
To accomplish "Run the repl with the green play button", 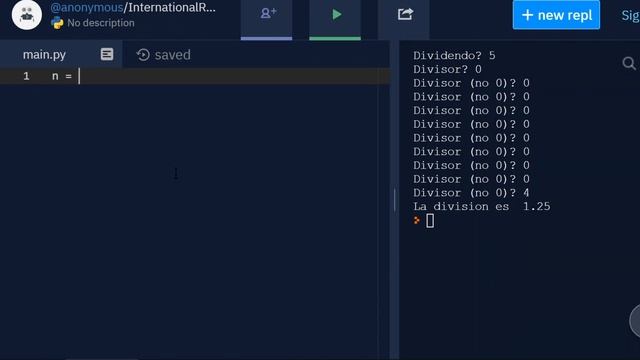I will click(336, 15).
